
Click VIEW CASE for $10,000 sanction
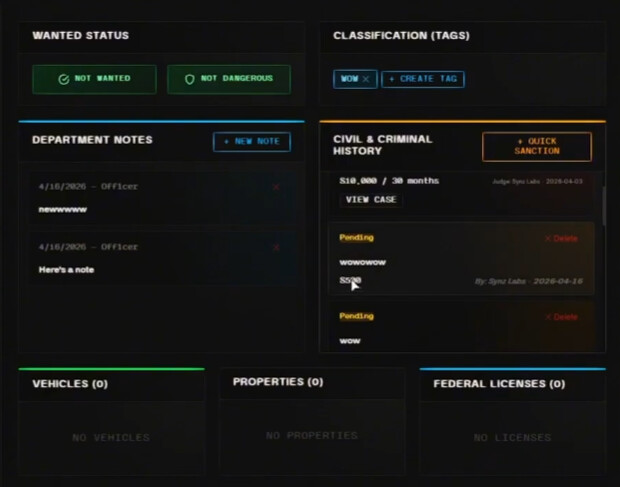click(371, 200)
